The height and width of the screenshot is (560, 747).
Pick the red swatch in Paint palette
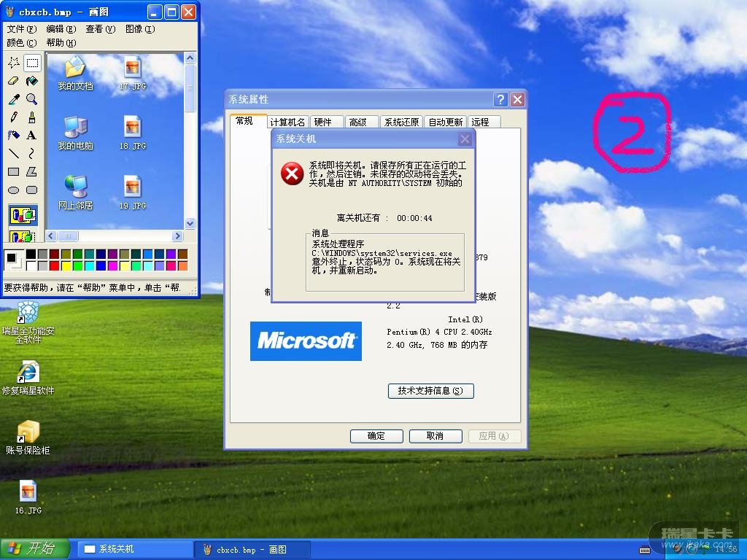(54, 265)
